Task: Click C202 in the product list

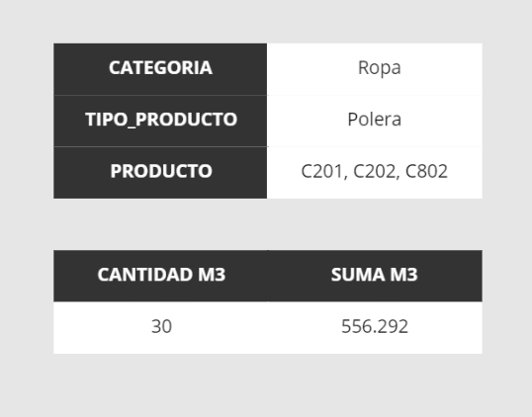Action: (375, 171)
